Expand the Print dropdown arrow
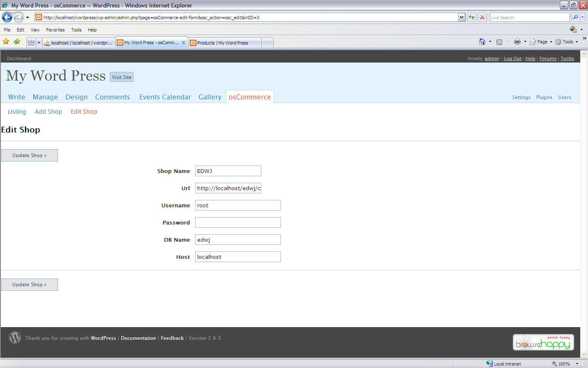588x368 pixels. click(x=525, y=42)
